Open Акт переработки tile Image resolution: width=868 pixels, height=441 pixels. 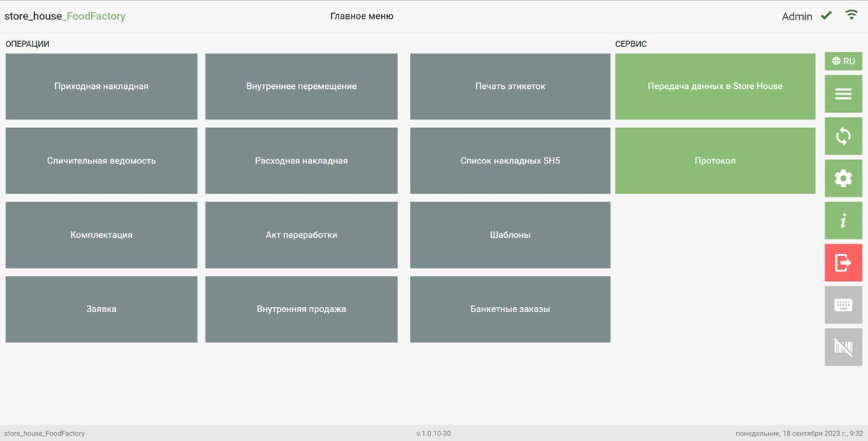302,235
